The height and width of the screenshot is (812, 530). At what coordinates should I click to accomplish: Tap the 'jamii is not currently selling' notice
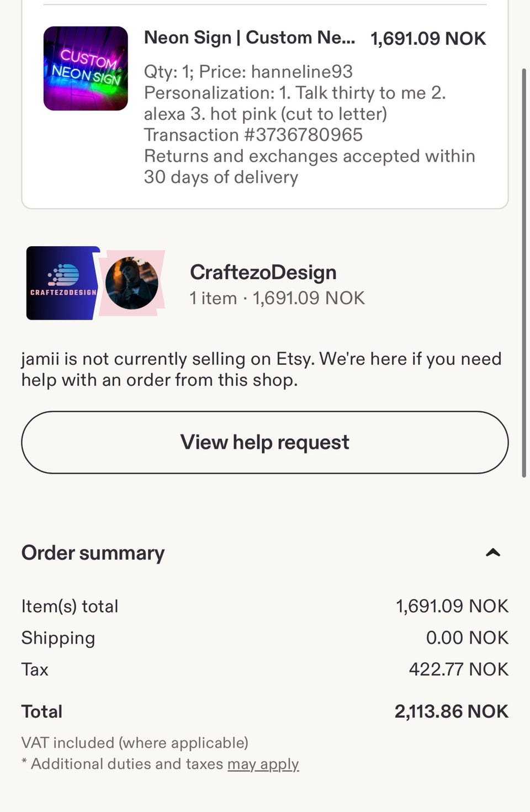click(261, 369)
